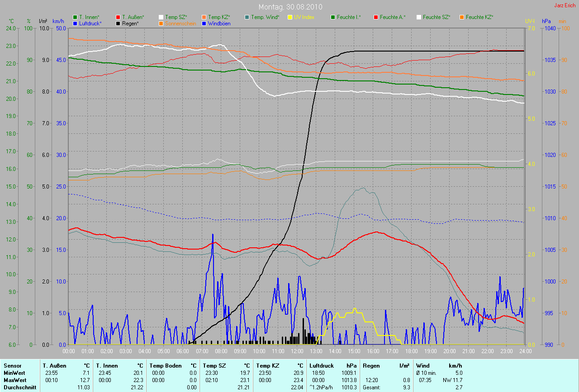Screen dimensions: 579x392
Task: Click the 'Jarz Erich' author label
Action: [565, 5]
